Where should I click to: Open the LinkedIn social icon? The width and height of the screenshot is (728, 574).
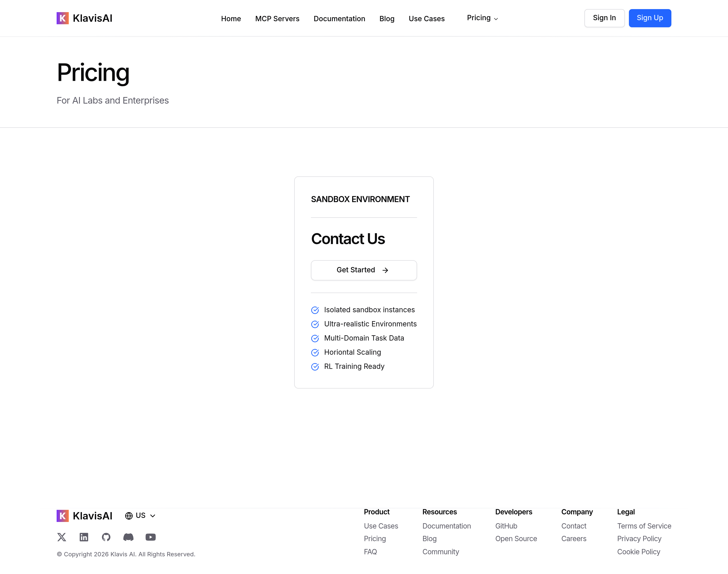(84, 537)
